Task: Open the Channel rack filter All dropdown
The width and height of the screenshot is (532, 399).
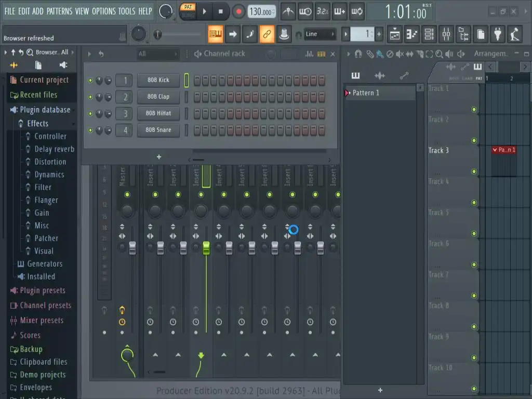Action: pos(157,54)
